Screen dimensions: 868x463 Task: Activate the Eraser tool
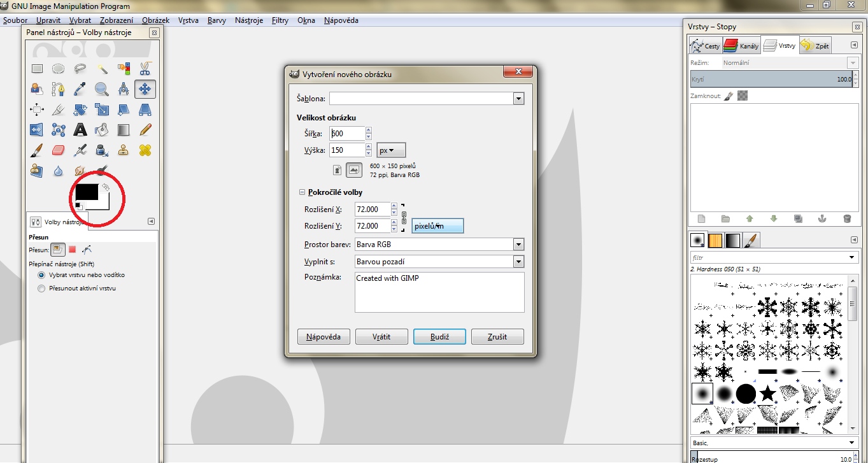point(58,150)
